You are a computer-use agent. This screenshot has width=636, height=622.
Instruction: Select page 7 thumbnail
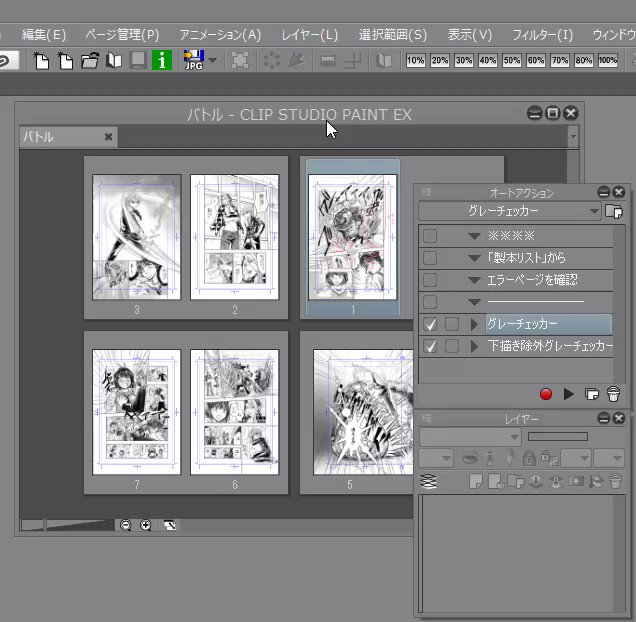tap(136, 412)
